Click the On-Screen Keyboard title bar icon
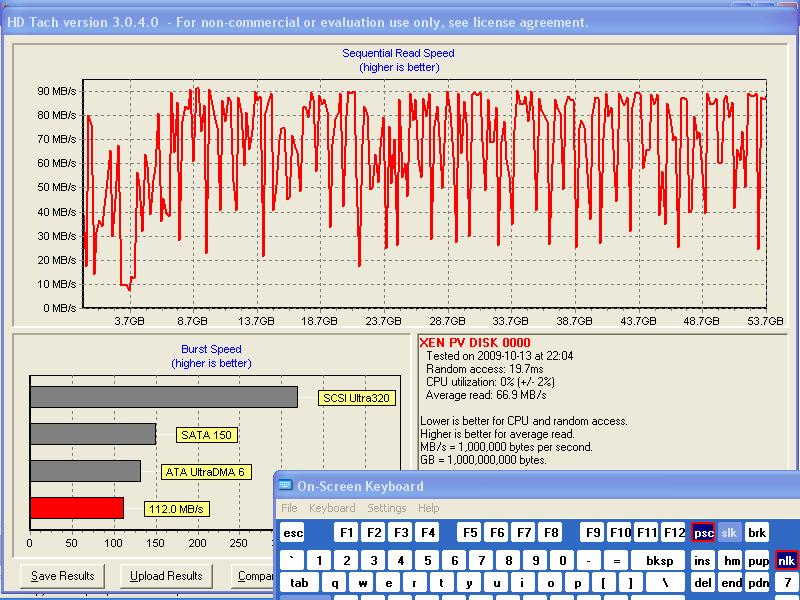The height and width of the screenshot is (600, 800). point(286,486)
